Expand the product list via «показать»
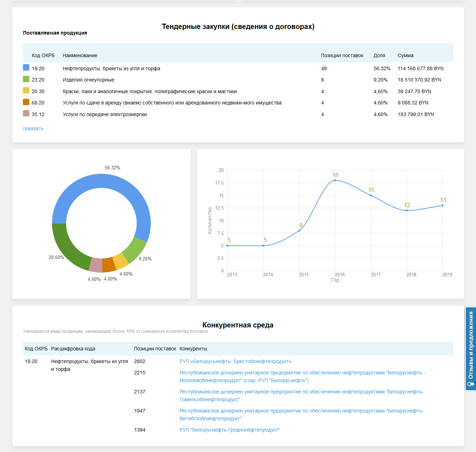The width and height of the screenshot is (476, 452). [33, 128]
